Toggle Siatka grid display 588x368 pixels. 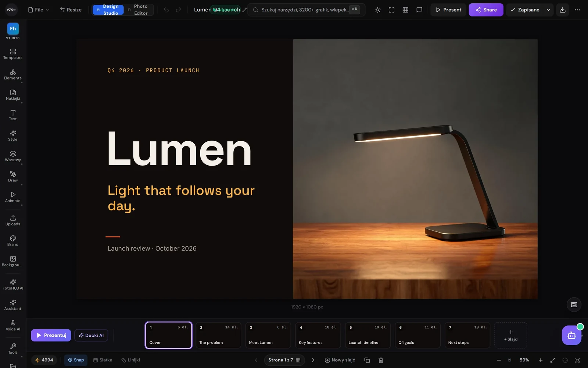coord(103,360)
